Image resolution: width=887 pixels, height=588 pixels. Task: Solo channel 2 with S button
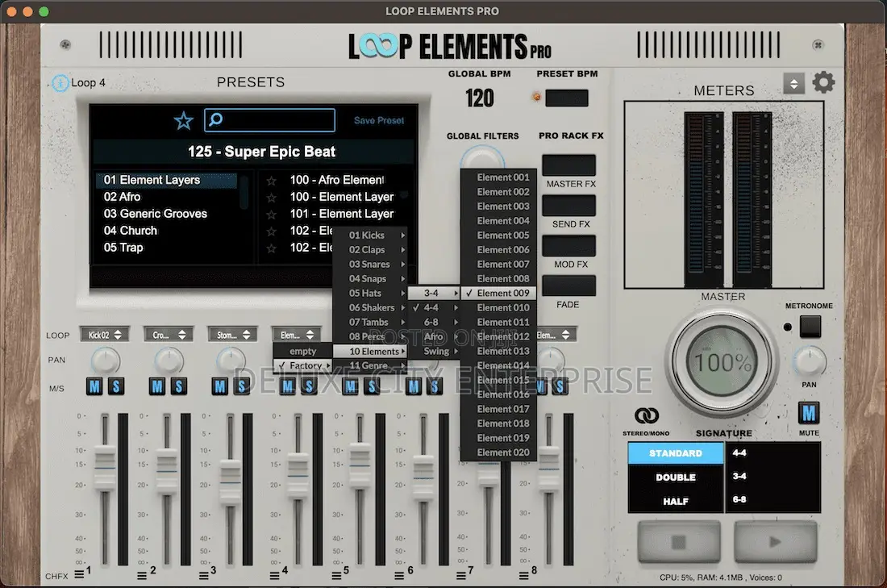(179, 386)
